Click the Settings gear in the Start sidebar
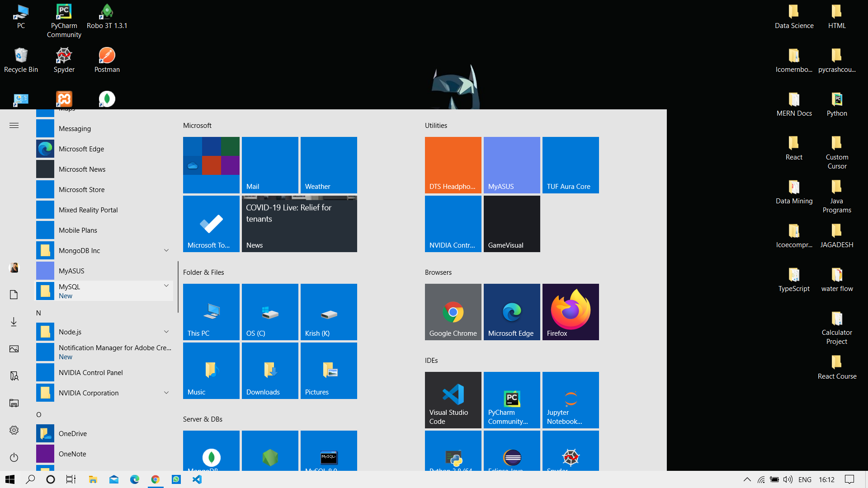Screen dimensions: 868x488 click(x=14, y=430)
